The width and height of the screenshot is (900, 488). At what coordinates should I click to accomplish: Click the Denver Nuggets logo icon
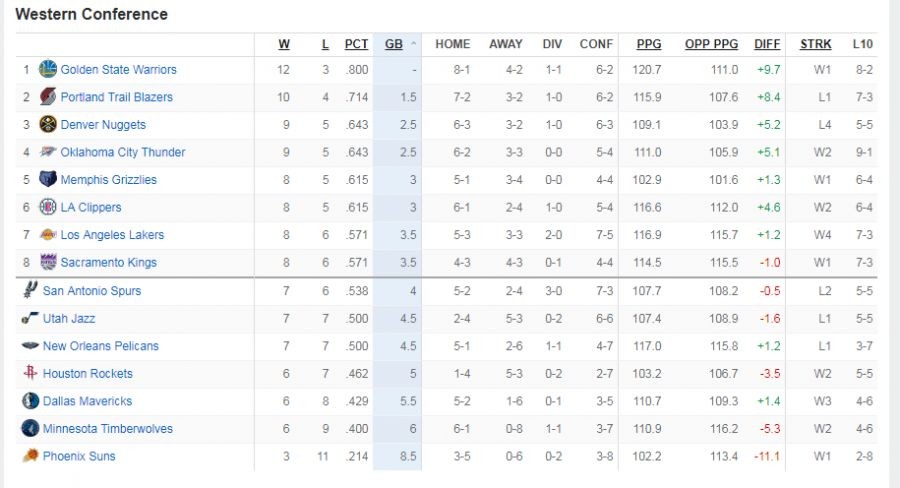pos(48,125)
